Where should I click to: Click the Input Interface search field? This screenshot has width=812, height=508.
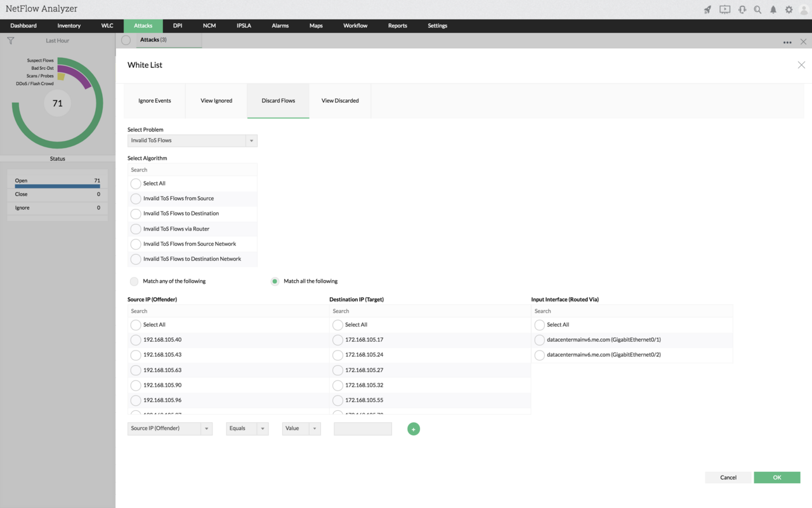point(632,311)
